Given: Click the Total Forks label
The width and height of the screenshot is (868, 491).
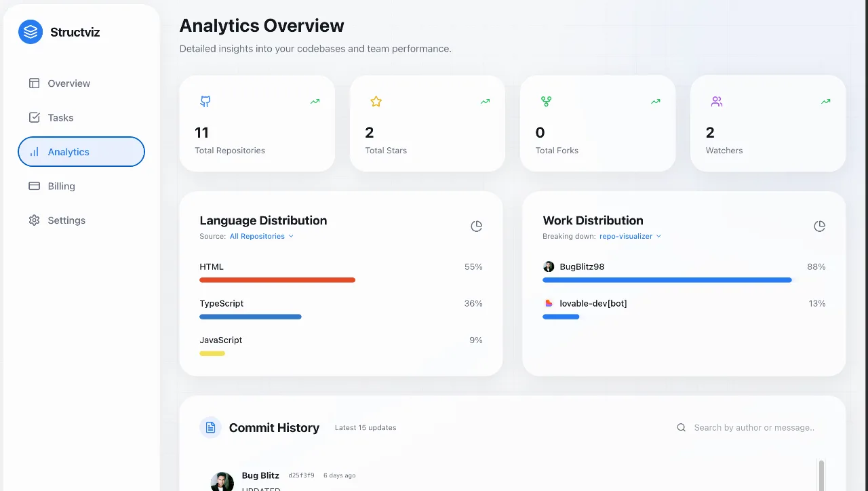Looking at the screenshot, I should coord(557,151).
